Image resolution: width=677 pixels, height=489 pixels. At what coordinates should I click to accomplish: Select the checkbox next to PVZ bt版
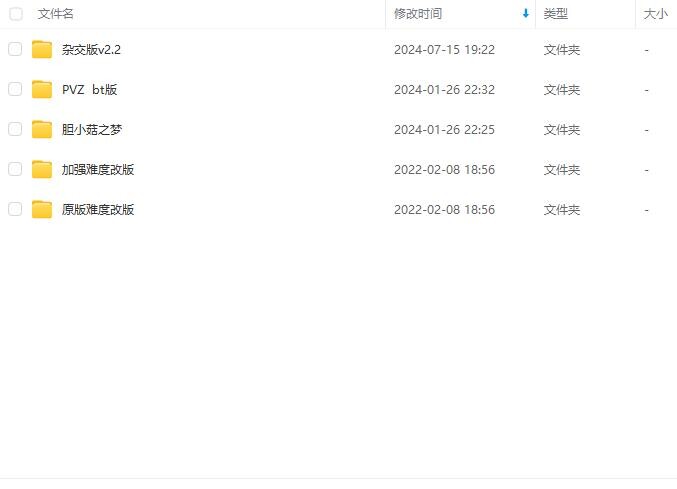click(15, 89)
